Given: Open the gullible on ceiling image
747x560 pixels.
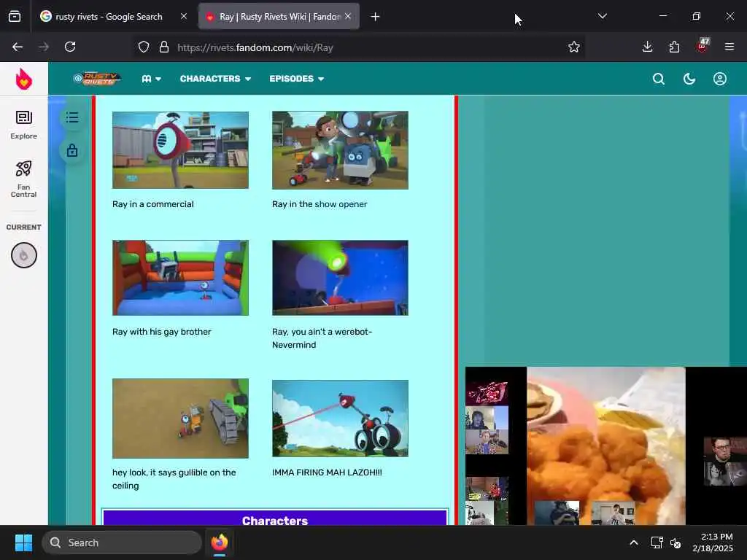Looking at the screenshot, I should (181, 418).
